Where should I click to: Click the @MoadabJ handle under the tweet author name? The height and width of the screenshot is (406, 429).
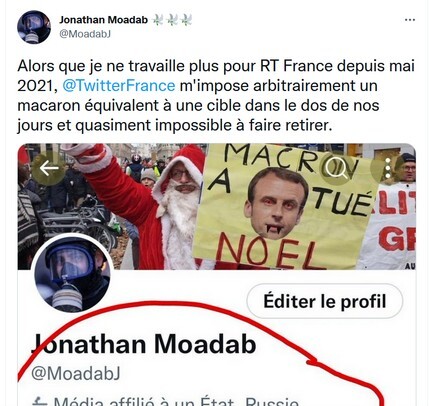click(85, 34)
